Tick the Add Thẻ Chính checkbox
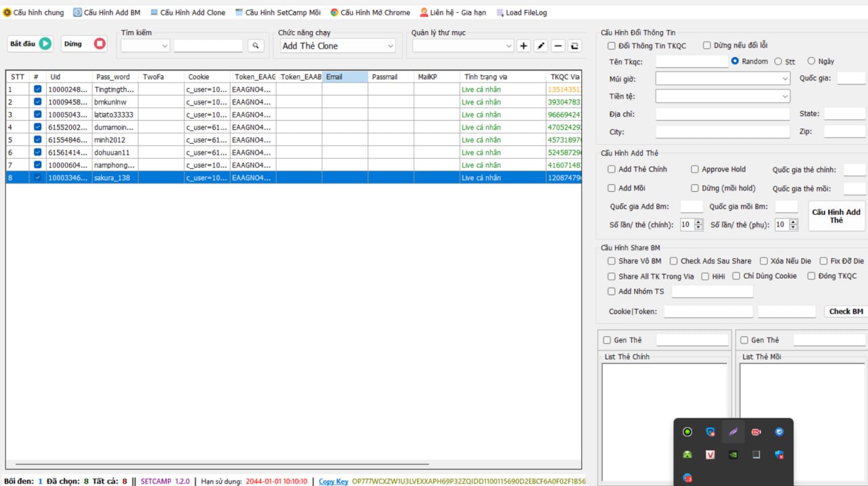This screenshot has width=868, height=486. [x=612, y=169]
